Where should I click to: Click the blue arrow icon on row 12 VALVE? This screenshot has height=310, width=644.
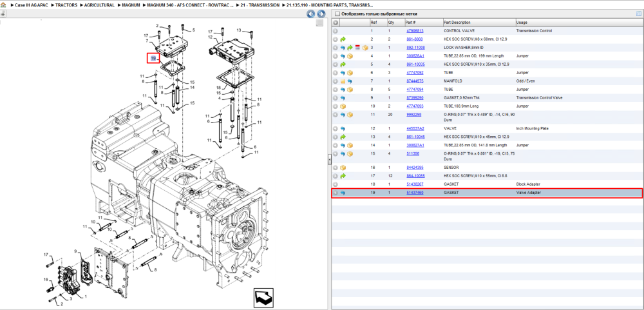coord(343,129)
